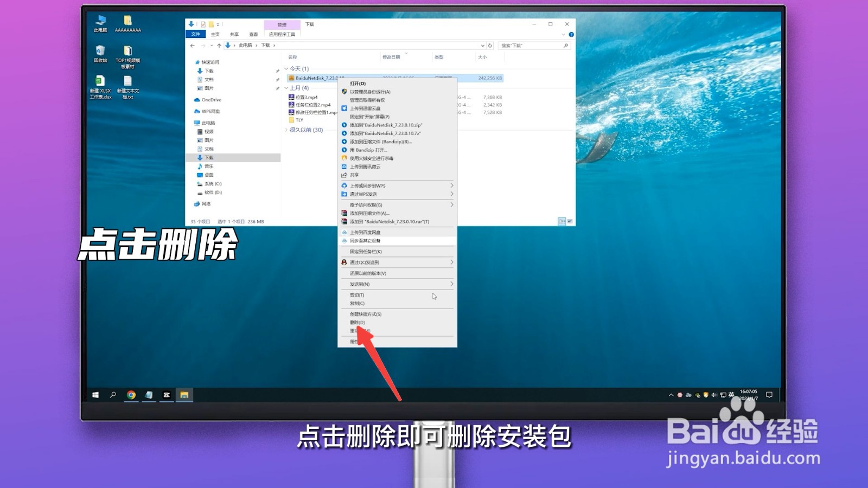
Task: Click the search magnifier in 搜索"下载" box
Action: tap(565, 46)
